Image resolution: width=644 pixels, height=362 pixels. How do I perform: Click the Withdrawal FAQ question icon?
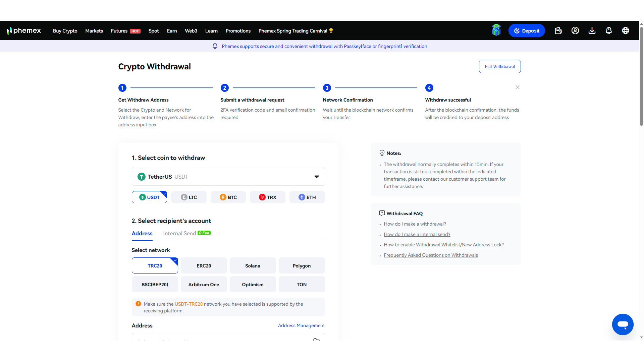tap(382, 213)
